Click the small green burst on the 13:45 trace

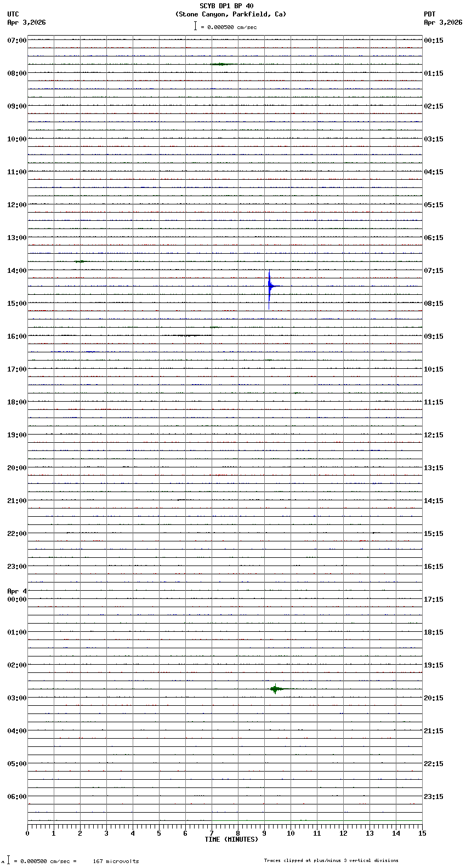click(x=81, y=261)
